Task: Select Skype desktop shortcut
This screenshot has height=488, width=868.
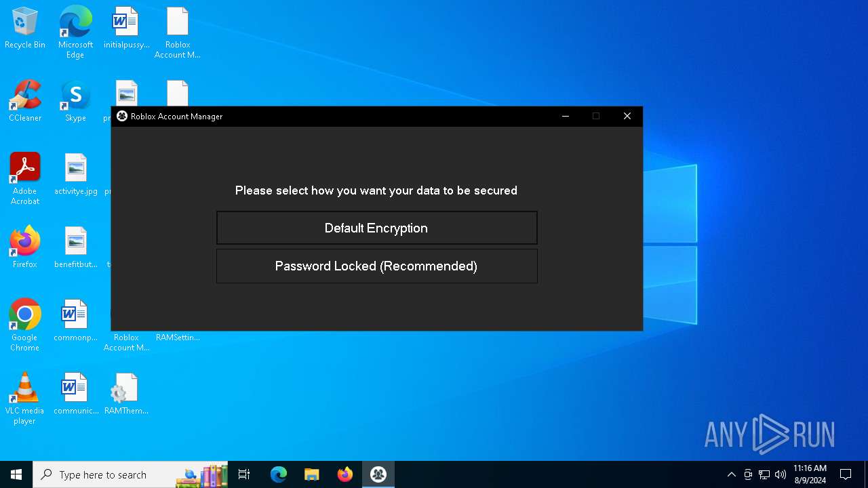Action: pyautogui.click(x=75, y=102)
